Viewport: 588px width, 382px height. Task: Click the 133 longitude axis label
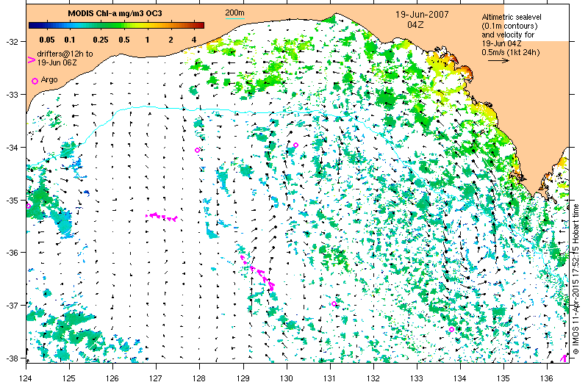click(x=417, y=377)
